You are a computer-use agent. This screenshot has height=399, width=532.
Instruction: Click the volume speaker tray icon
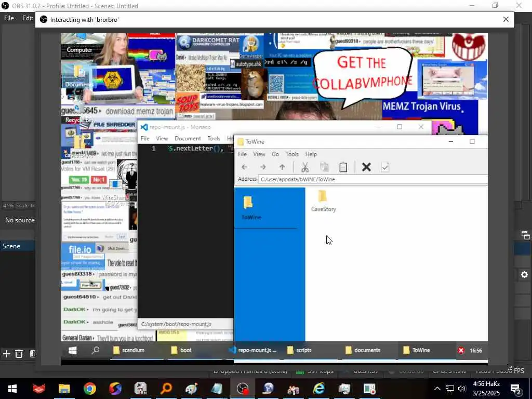(462, 389)
